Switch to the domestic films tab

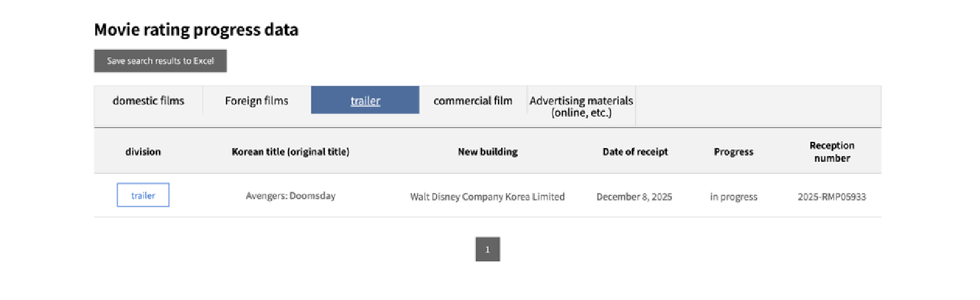tap(149, 101)
